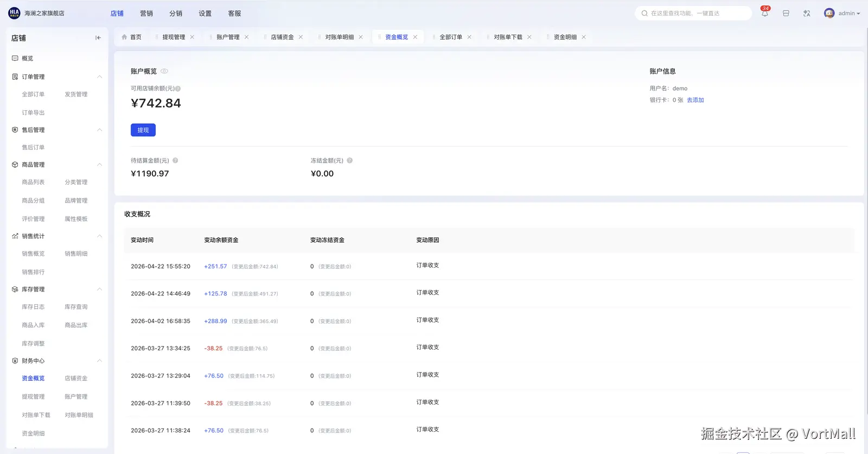
Task: Switch to 营销 top menu
Action: (146, 14)
